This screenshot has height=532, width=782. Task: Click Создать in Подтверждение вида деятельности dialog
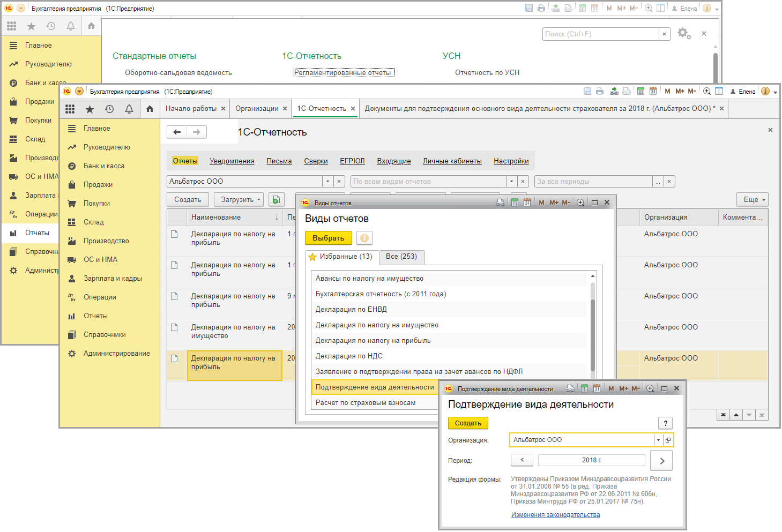pos(468,423)
